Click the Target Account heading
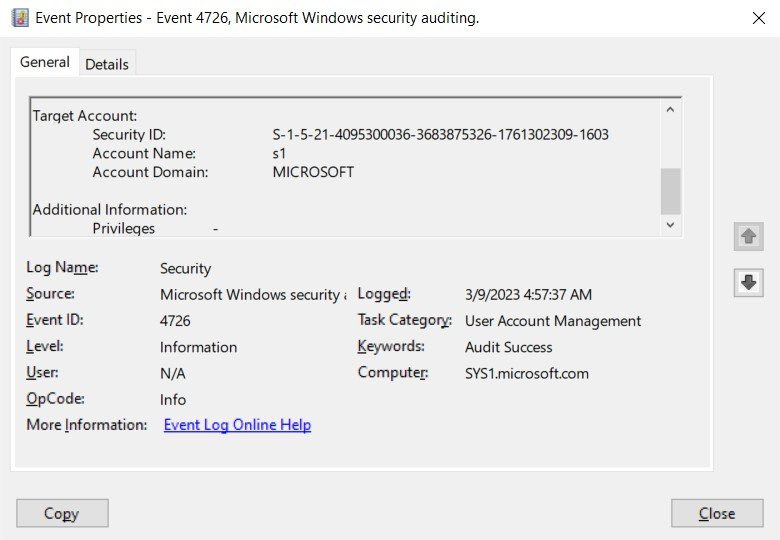This screenshot has height=540, width=780. pos(85,116)
